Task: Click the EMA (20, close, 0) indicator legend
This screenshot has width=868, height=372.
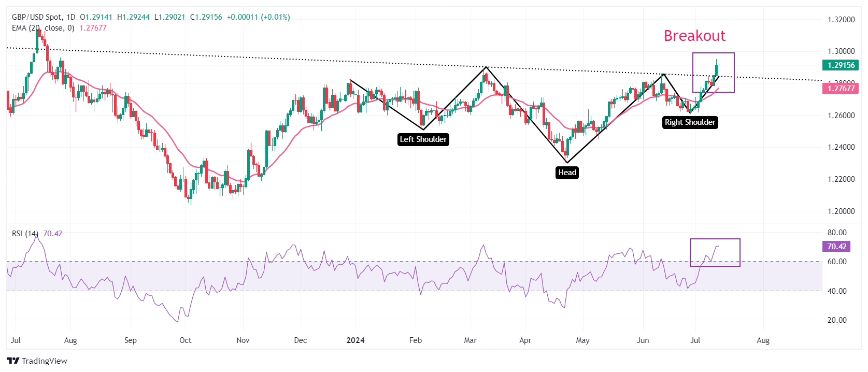Action: click(43, 28)
